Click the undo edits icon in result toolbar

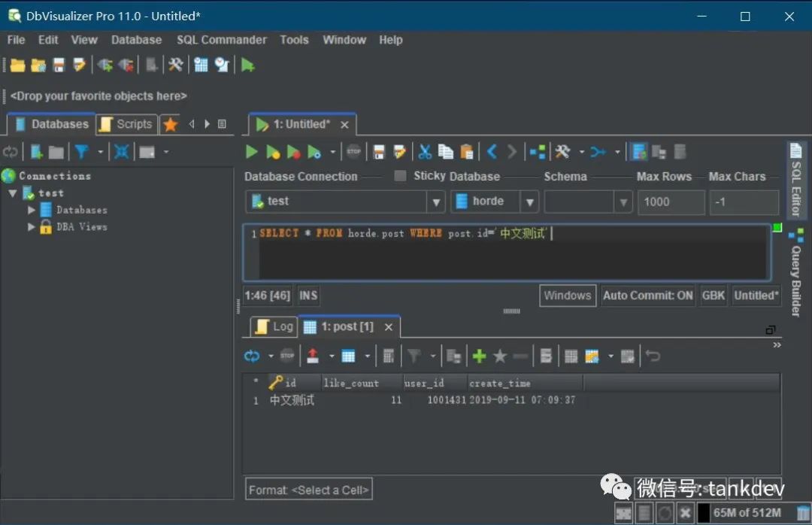653,356
